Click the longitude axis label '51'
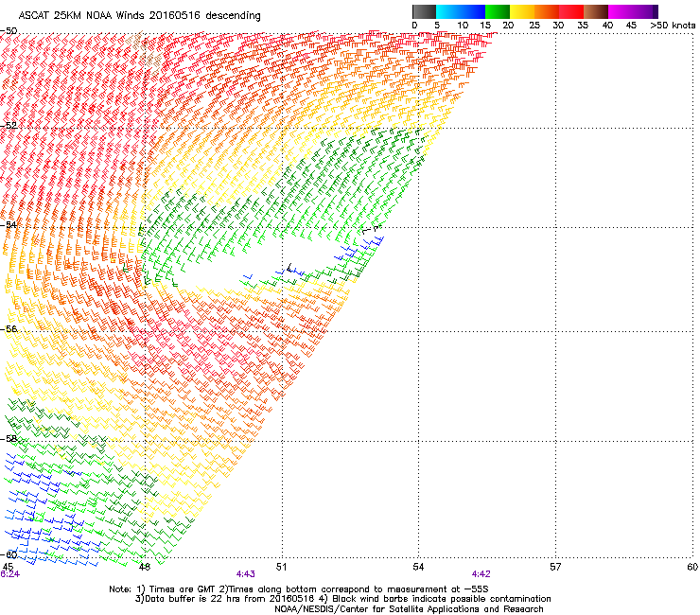 coord(281,567)
